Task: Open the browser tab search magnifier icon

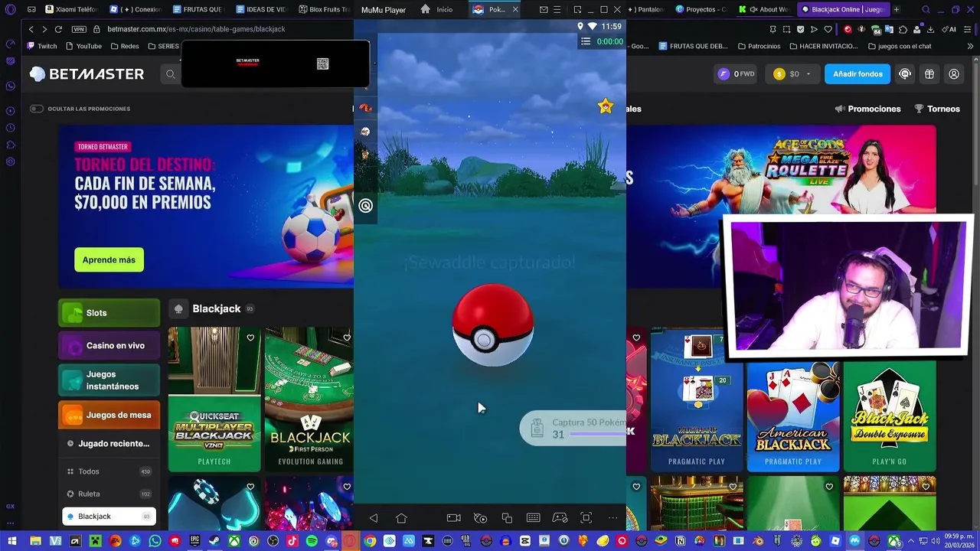Action: pyautogui.click(x=926, y=10)
